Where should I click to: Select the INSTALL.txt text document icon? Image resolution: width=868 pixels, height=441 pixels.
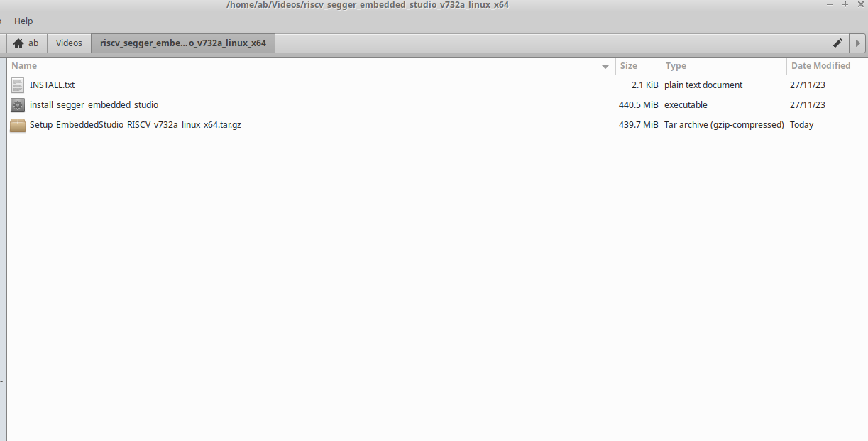coord(18,85)
